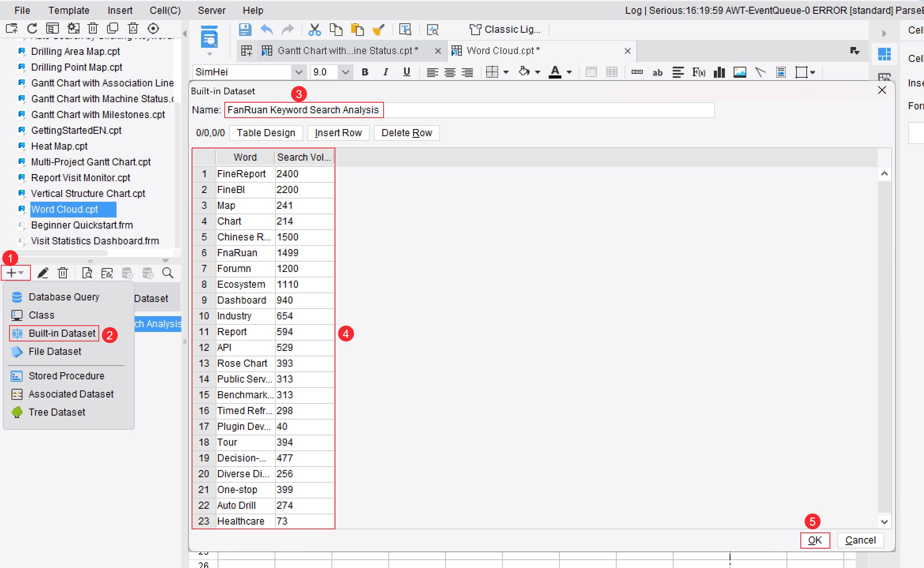Switch to Gantt Chart with Machine Status tab
Screen dimensions: 924x568
tap(348, 51)
